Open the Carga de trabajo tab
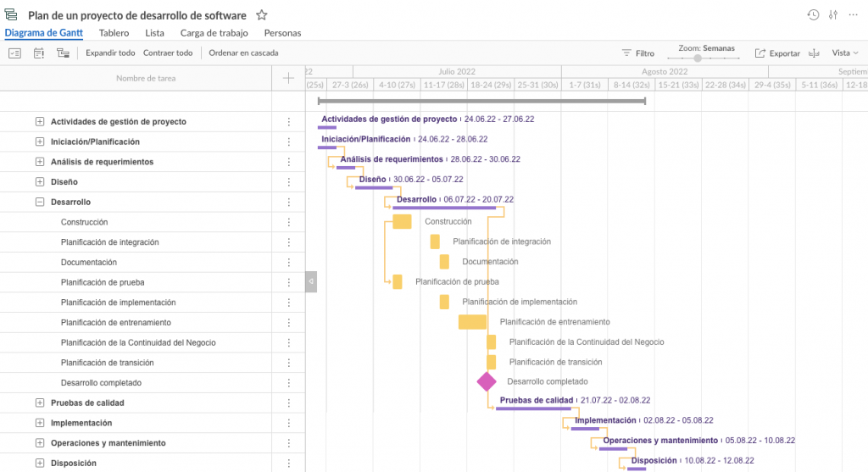 [214, 33]
